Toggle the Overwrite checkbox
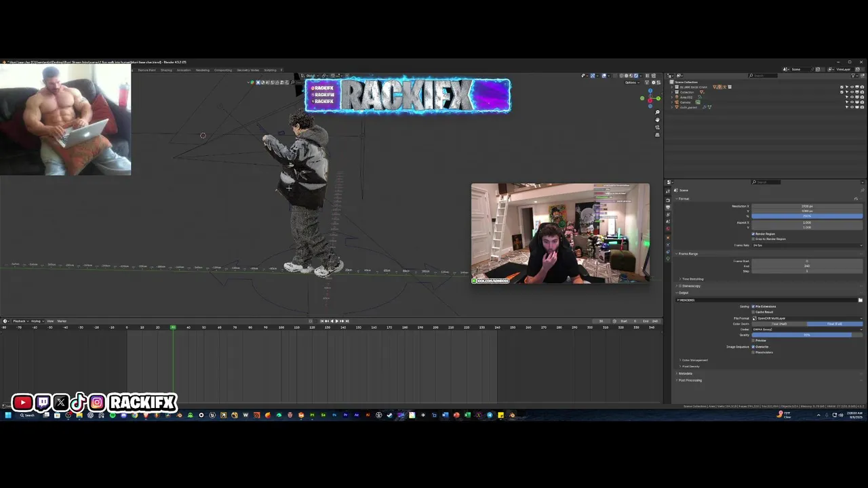The image size is (868, 488). [753, 346]
